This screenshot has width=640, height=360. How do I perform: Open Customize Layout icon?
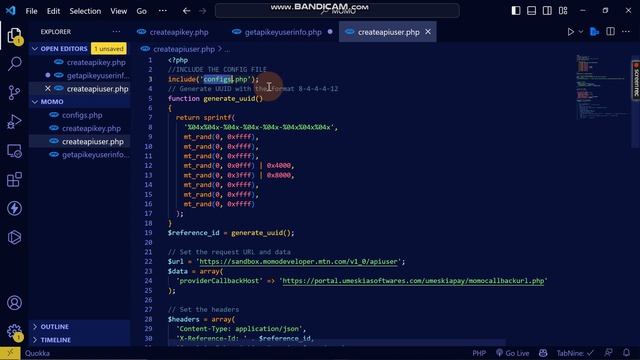pyautogui.click(x=563, y=11)
